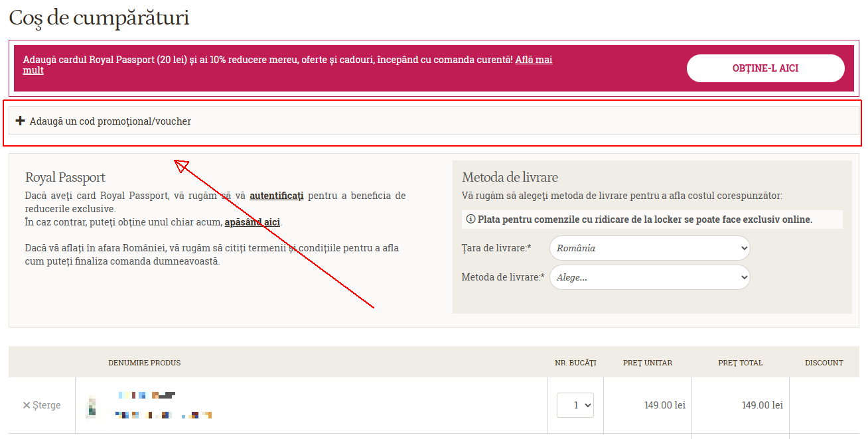Click the unit price 149.00 lei
This screenshot has height=439, width=868.
pos(665,405)
